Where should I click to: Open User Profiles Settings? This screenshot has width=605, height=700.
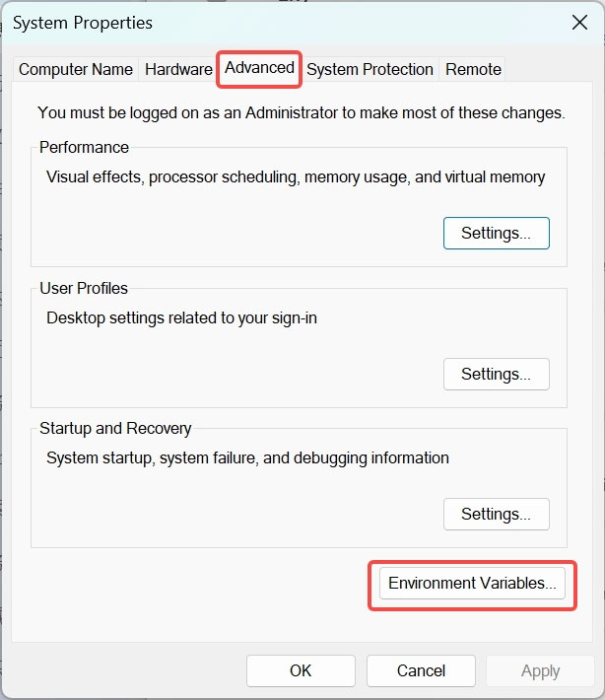click(x=497, y=374)
